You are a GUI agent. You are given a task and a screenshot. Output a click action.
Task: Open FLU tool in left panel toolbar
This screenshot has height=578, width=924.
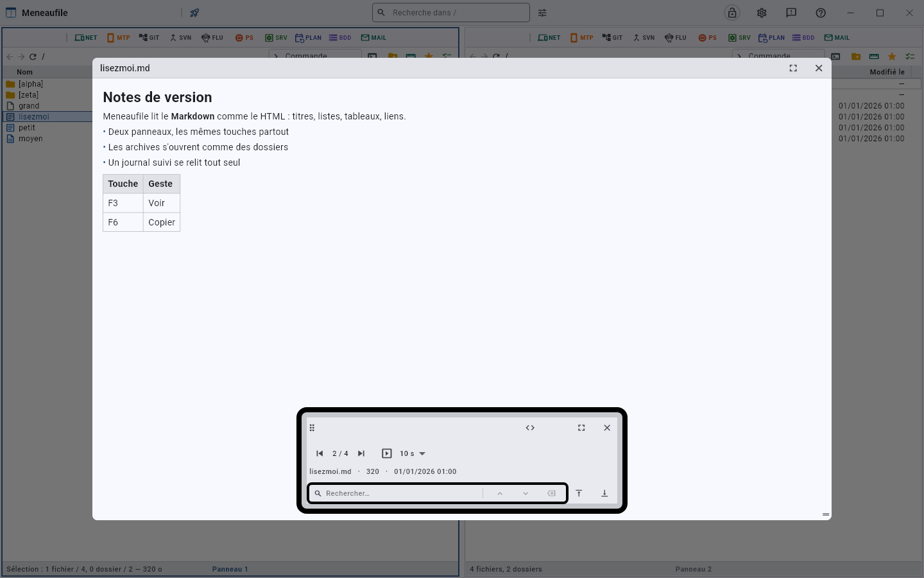tap(212, 38)
